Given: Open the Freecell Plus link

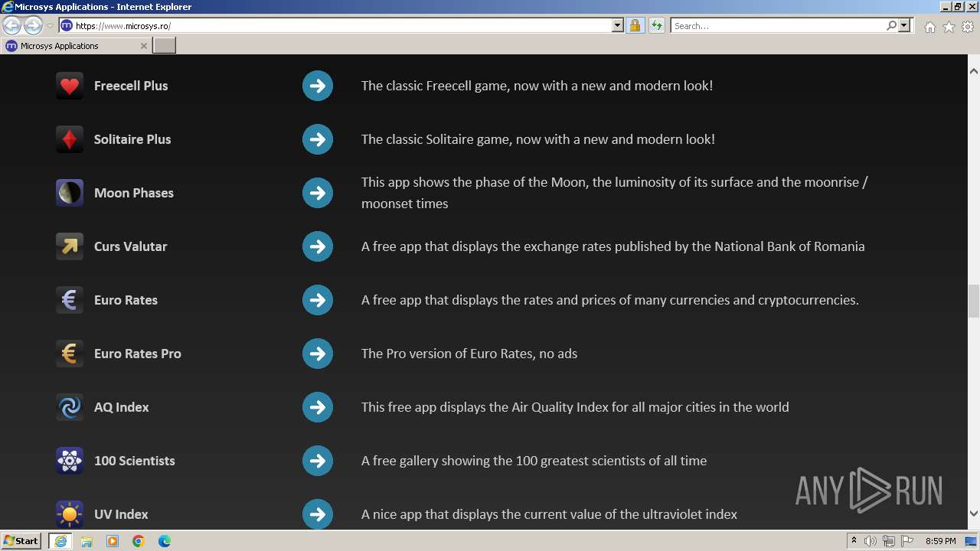Looking at the screenshot, I should tap(131, 86).
